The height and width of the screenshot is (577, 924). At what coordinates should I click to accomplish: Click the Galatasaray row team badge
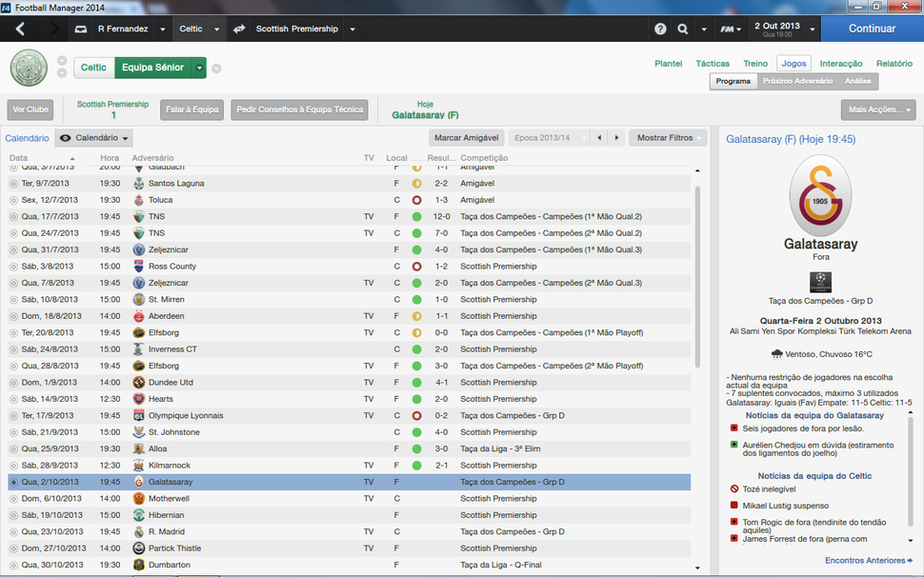pos(138,482)
